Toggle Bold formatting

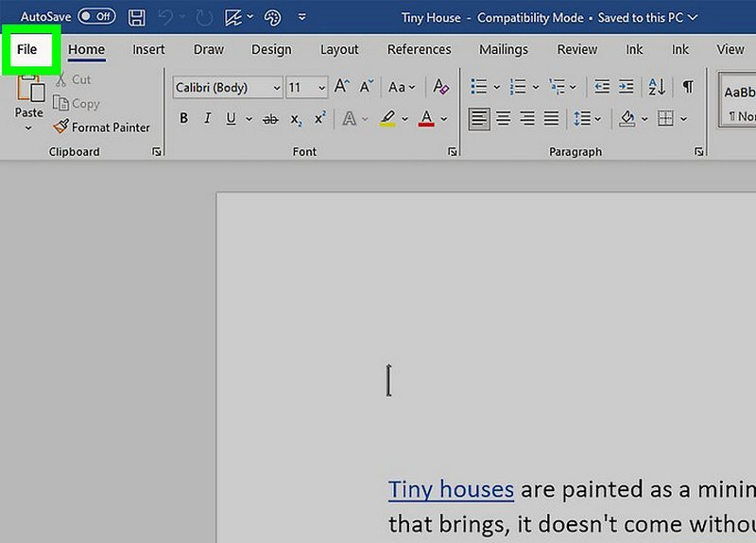(183, 119)
